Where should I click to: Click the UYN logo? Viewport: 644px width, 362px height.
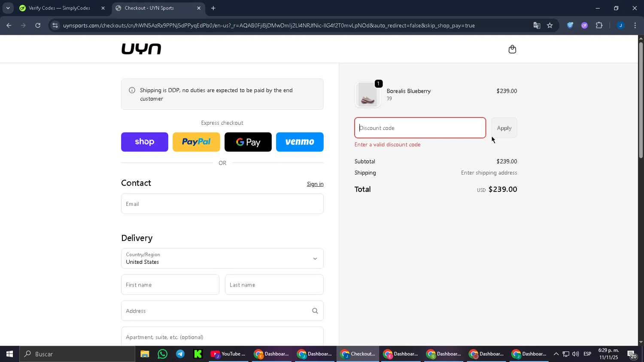(x=141, y=49)
